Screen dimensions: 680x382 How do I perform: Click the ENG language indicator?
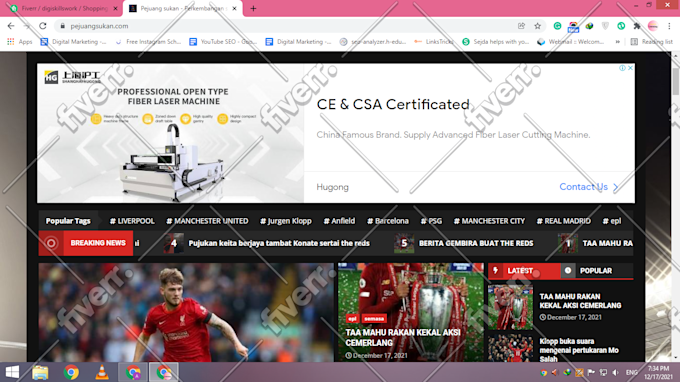click(631, 372)
